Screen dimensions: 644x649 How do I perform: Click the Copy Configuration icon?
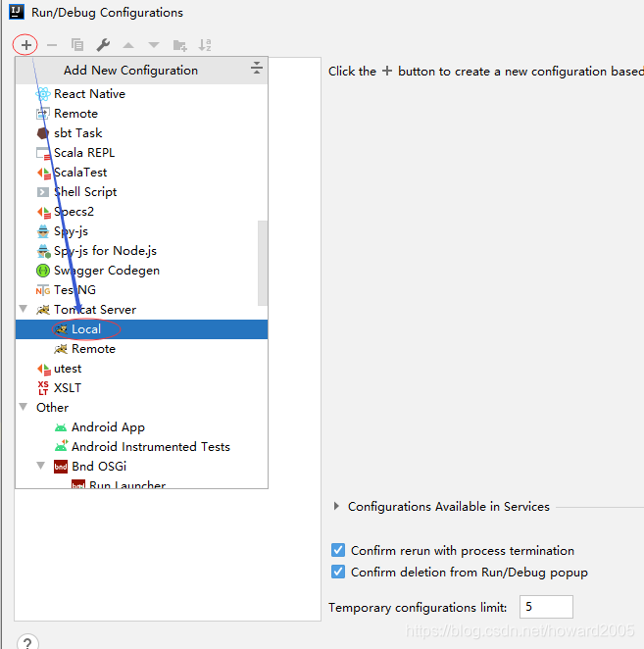coord(77,45)
